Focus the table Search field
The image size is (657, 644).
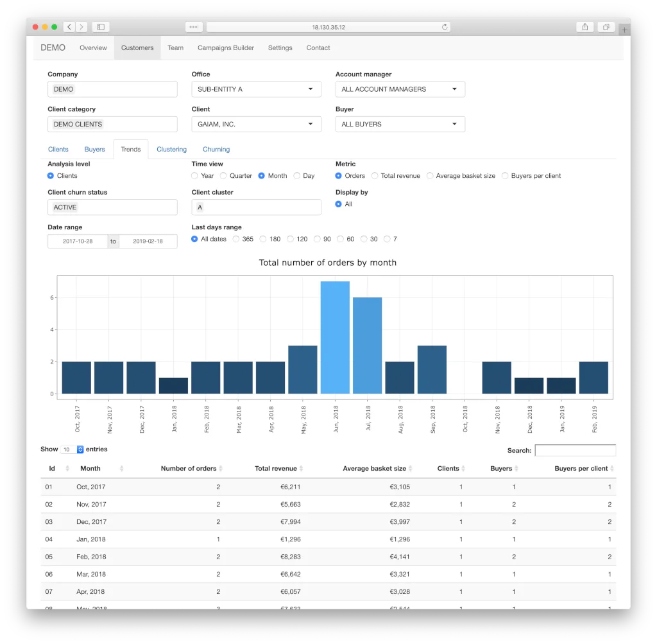tap(576, 450)
